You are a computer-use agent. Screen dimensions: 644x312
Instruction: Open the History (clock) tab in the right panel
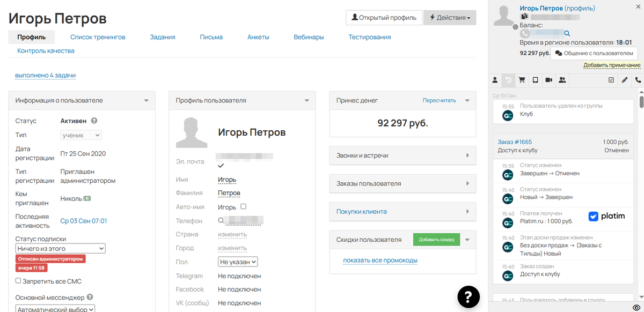(508, 80)
